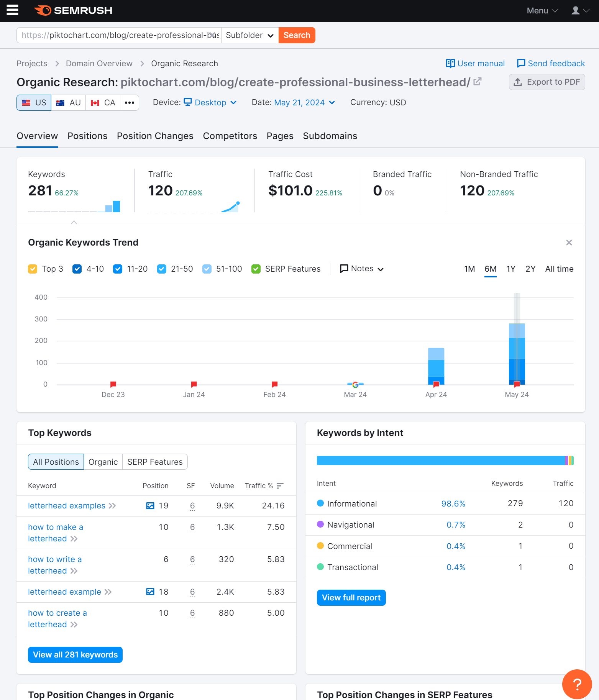Open the date picker May 21, 2024
Screen dimensions: 599x700
[305, 103]
